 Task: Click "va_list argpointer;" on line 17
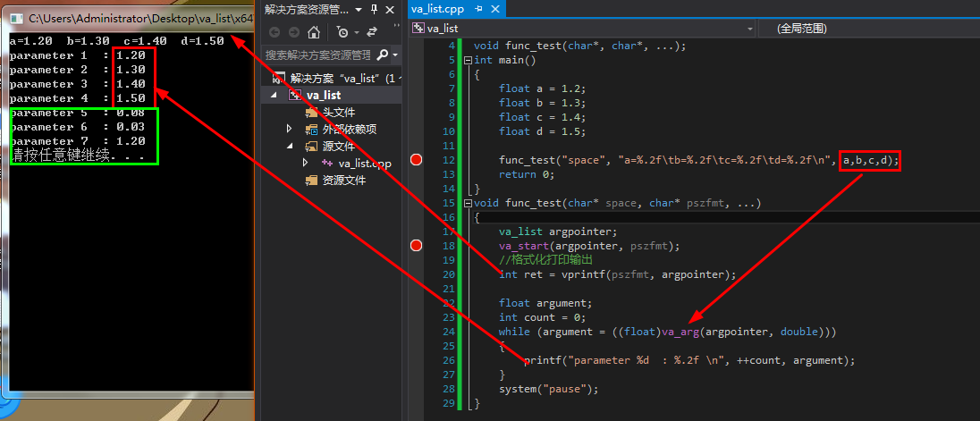(x=558, y=232)
